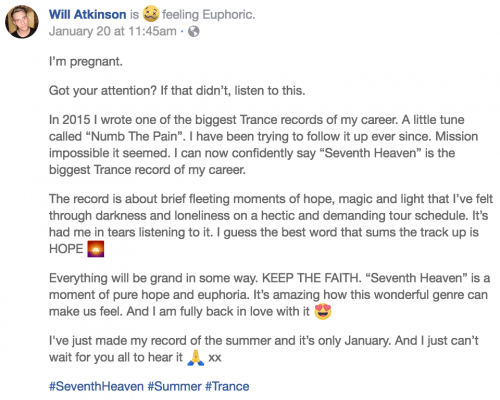Click the word HOPE in capitals
The image size is (500, 400).
point(66,249)
